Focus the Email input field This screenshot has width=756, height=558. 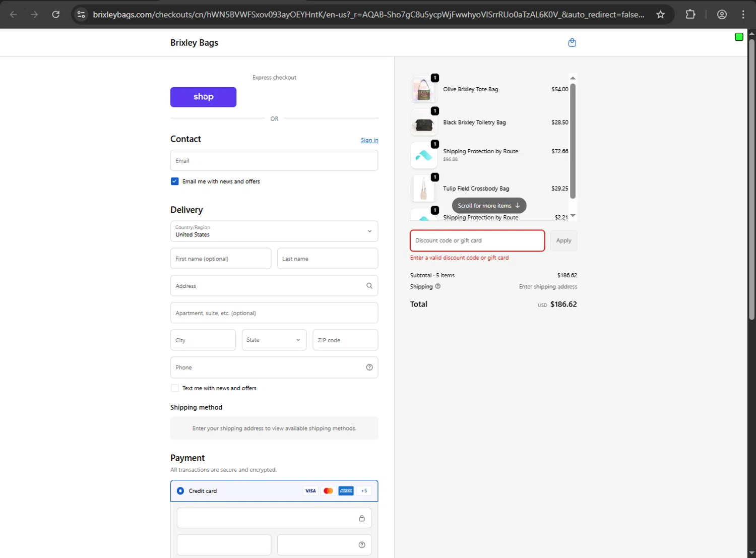point(274,161)
